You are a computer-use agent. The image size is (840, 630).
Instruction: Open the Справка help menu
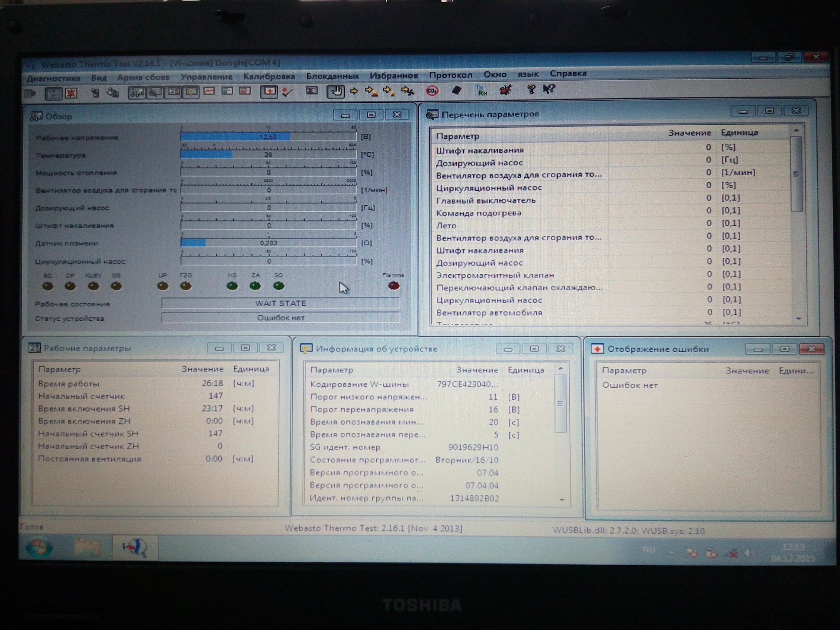pyautogui.click(x=568, y=73)
